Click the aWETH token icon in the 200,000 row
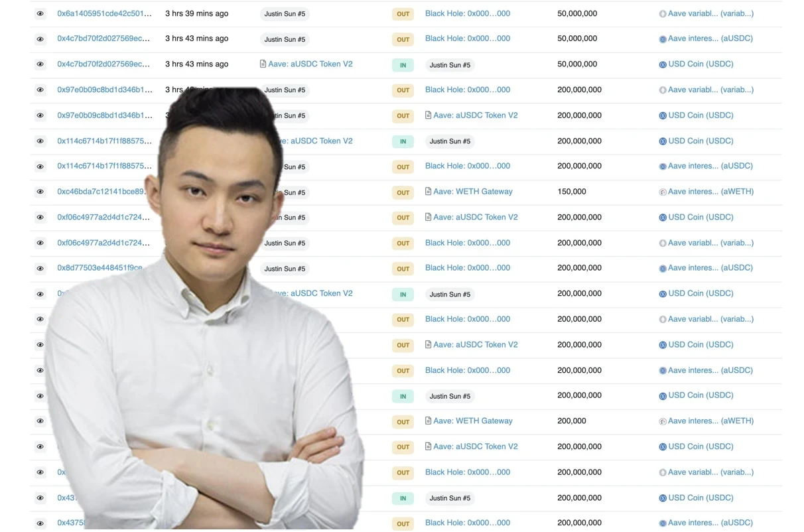Screen dimensions: 804x532 662,421
